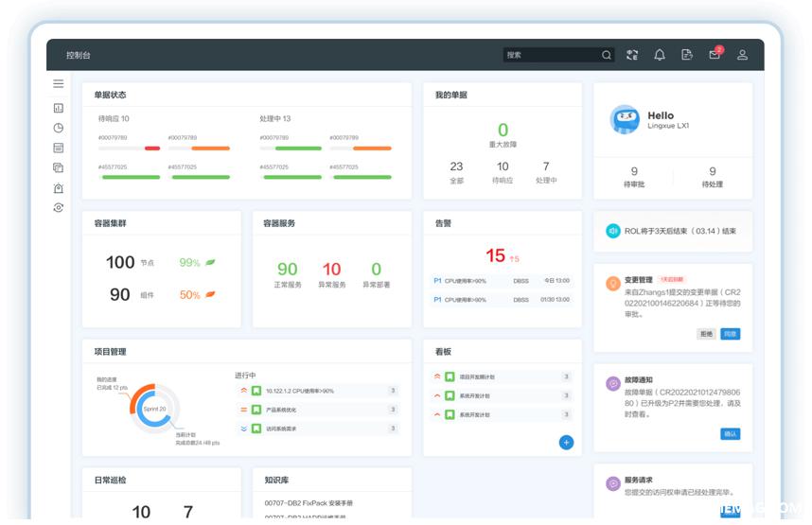This screenshot has width=812, height=525.
Task: Open the pie chart sidebar icon
Action: 59,128
